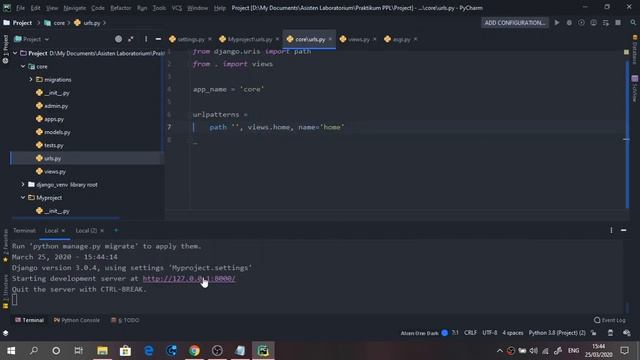
Task: Click Project tree horizontal scrollbar
Action: 65,218
